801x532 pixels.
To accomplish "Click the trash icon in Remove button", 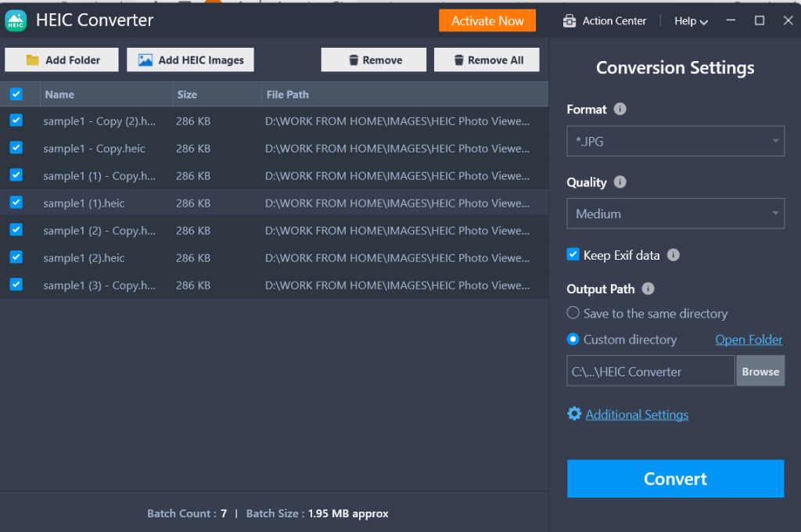I will tap(354, 59).
